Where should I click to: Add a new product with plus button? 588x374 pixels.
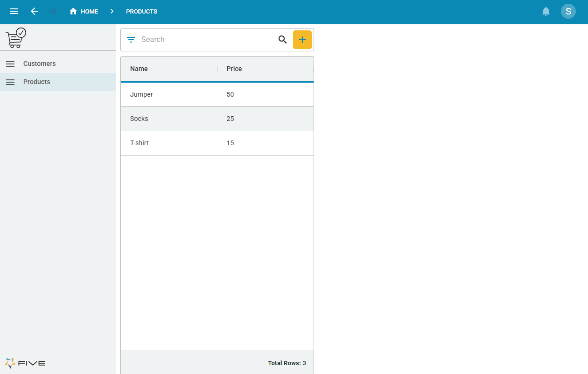point(302,40)
